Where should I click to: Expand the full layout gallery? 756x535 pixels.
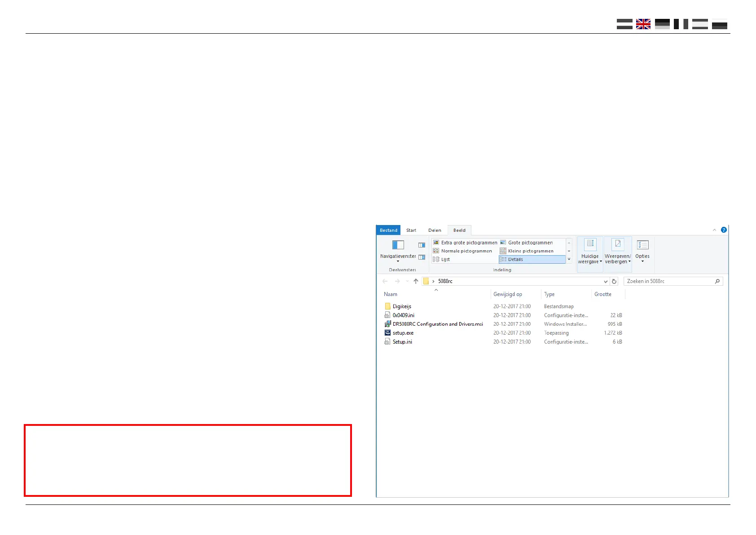[569, 259]
